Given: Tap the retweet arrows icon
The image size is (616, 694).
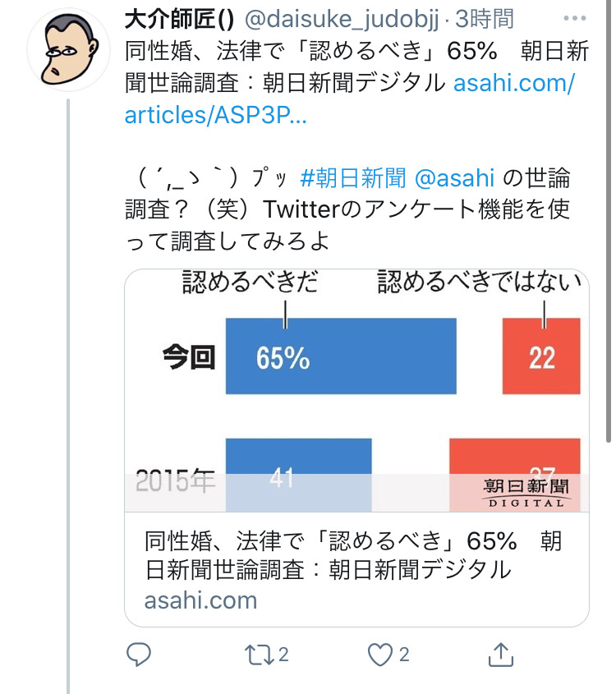Looking at the screenshot, I should point(260,655).
